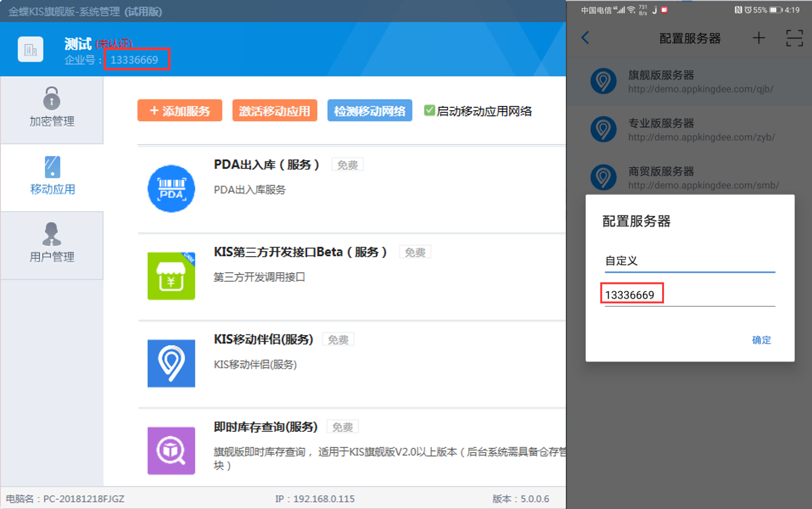Click the PDA出入库服务 description
This screenshot has height=509, width=812.
(250, 189)
